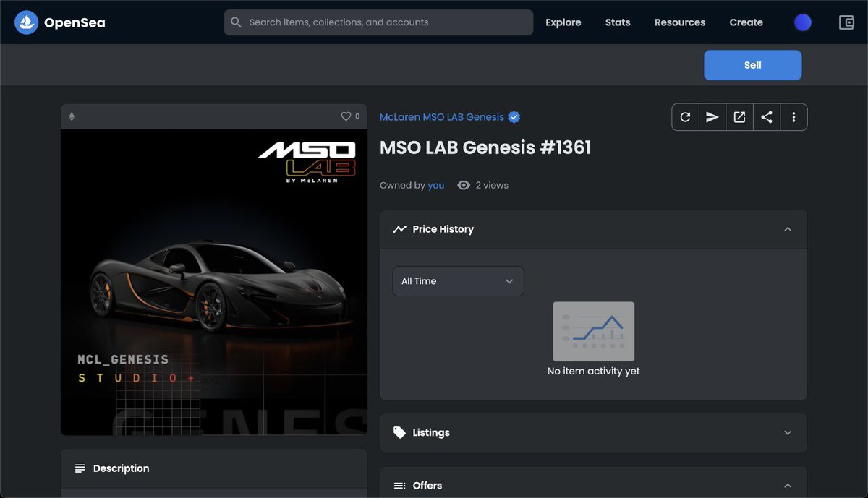Refresh metadata with circular arrow icon
This screenshot has width=868, height=498.
click(x=686, y=117)
